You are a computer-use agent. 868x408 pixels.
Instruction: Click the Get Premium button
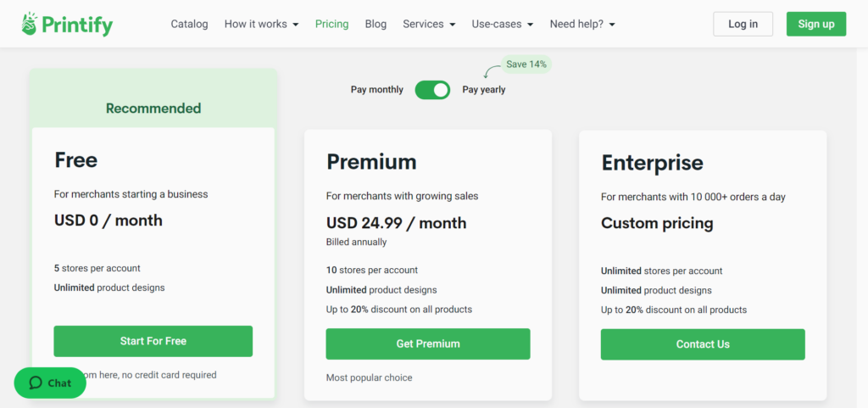pos(428,344)
